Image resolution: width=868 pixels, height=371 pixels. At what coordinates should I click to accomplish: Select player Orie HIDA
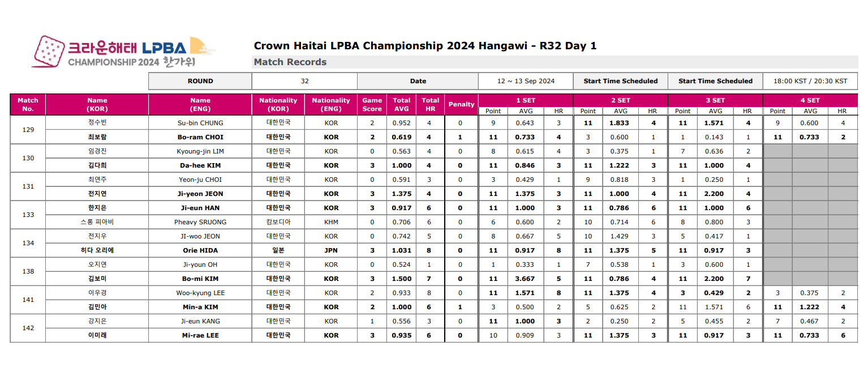point(199,250)
